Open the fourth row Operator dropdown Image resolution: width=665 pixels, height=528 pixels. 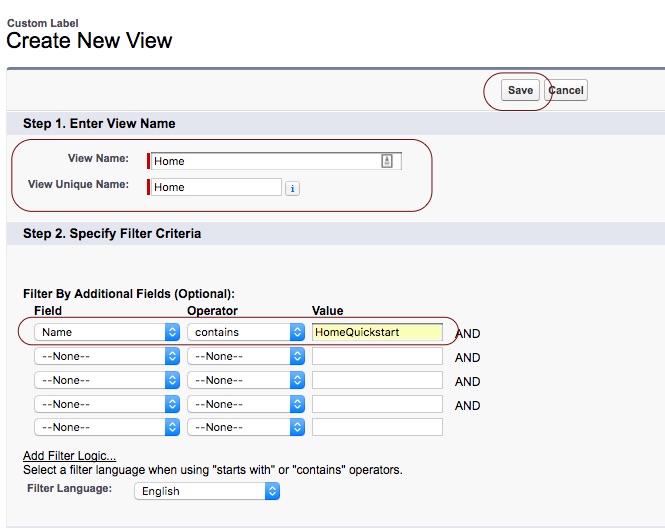click(246, 404)
